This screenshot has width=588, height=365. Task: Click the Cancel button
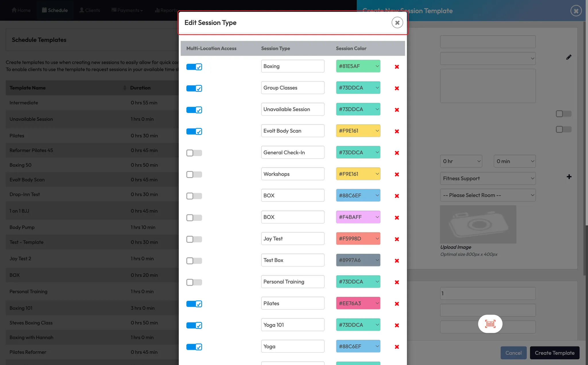coord(513,353)
